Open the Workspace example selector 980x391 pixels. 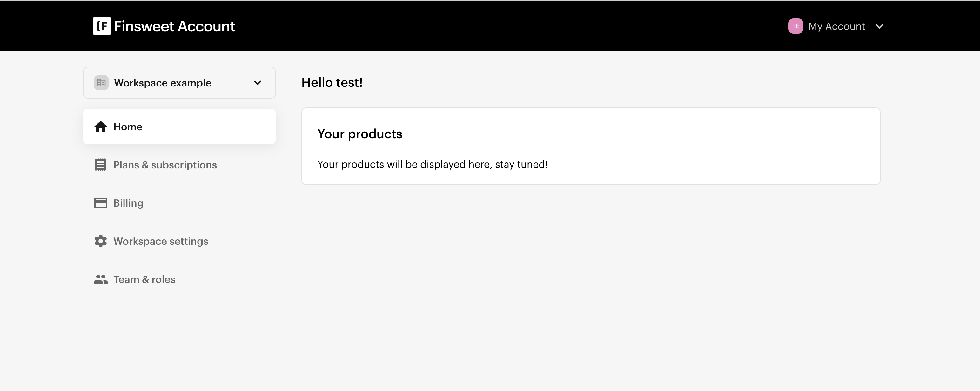179,83
